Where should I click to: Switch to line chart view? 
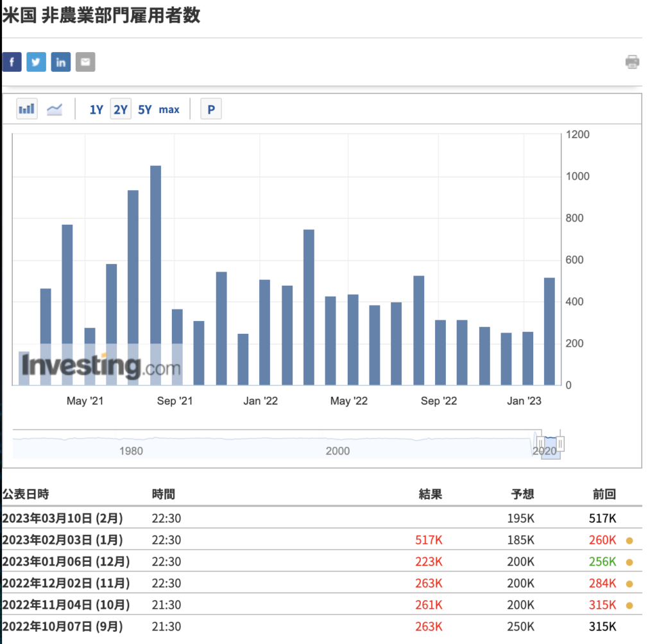click(x=55, y=109)
